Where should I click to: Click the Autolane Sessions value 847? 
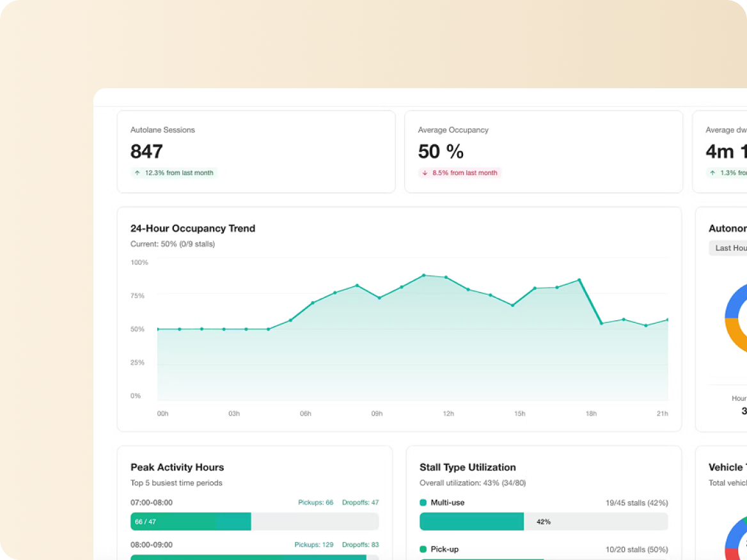[x=146, y=152]
